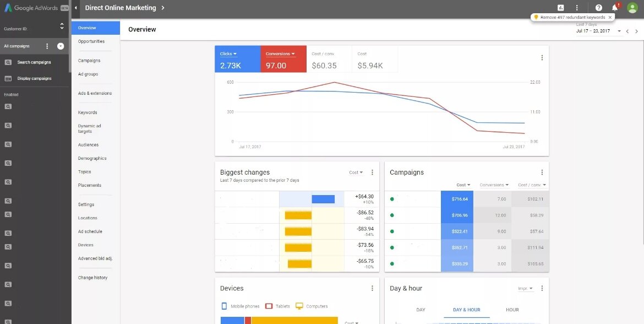Open the Audiences page

88,145
